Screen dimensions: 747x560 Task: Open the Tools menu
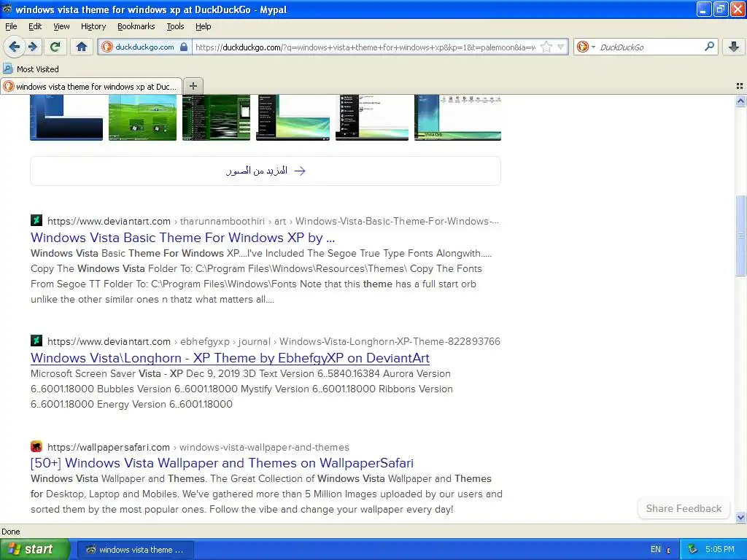tap(175, 26)
